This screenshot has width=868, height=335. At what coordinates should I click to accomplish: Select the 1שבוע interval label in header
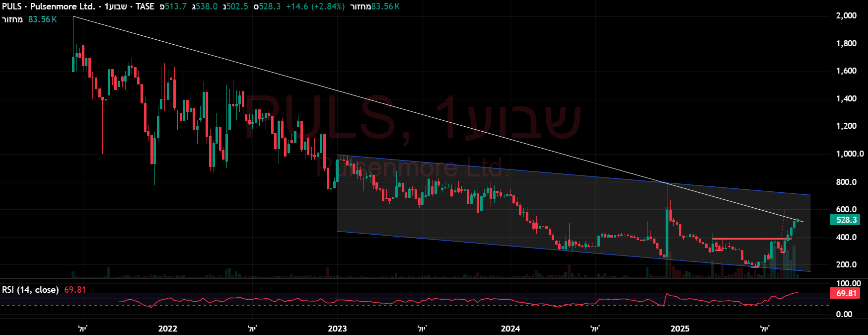point(117,6)
